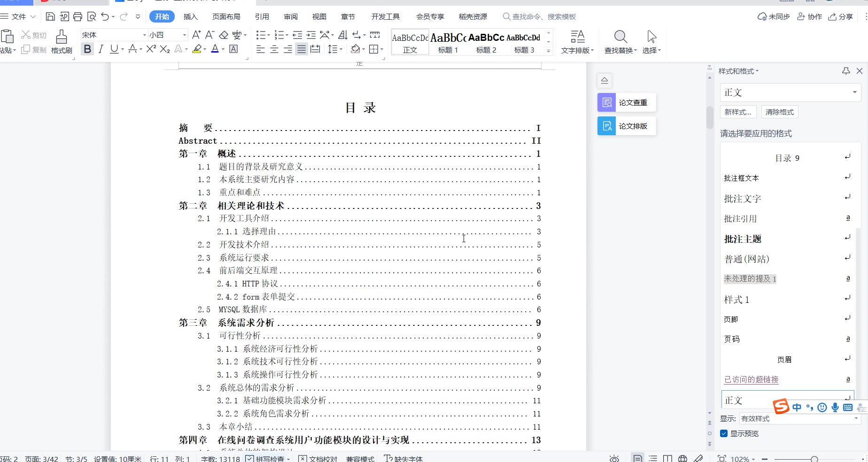Expand the styles gallery list
Image resolution: width=868 pixels, height=462 pixels.
pos(548,51)
